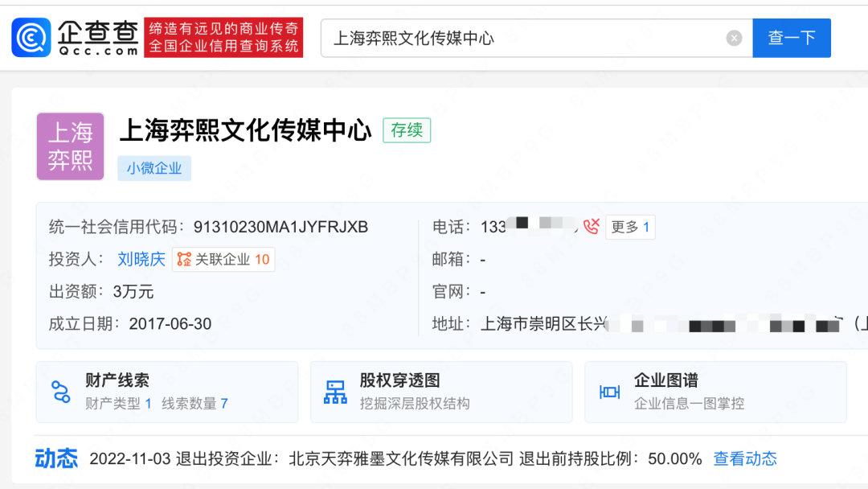
Task: Open the 关联企业 10 related companies link
Action: coord(223,259)
